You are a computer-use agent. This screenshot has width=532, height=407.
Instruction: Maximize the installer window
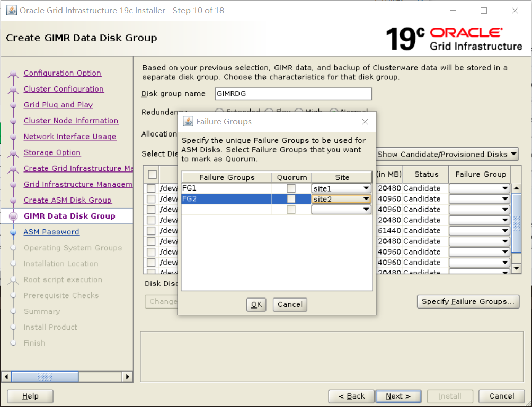[x=484, y=11]
